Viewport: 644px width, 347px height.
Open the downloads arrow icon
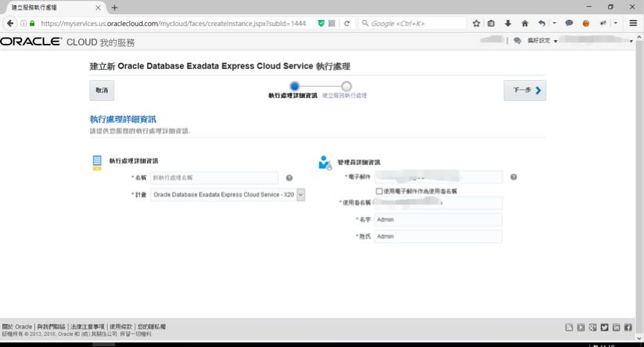[x=508, y=23]
